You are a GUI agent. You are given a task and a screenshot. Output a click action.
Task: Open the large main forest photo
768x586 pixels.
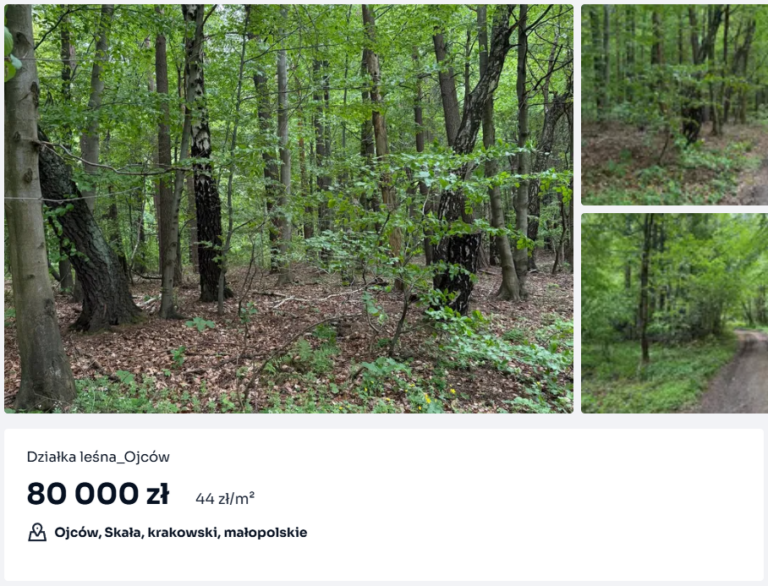288,209
